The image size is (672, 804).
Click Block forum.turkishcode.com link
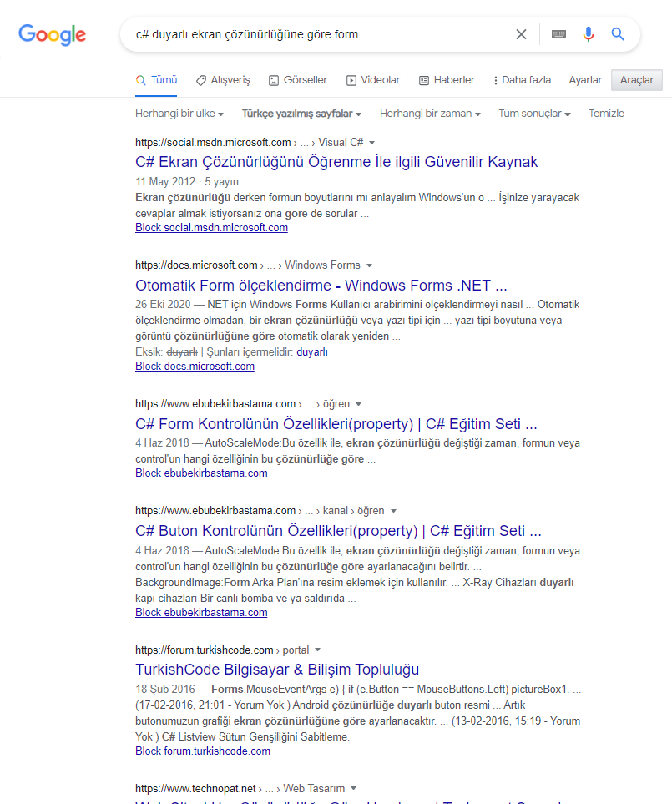coord(203,751)
